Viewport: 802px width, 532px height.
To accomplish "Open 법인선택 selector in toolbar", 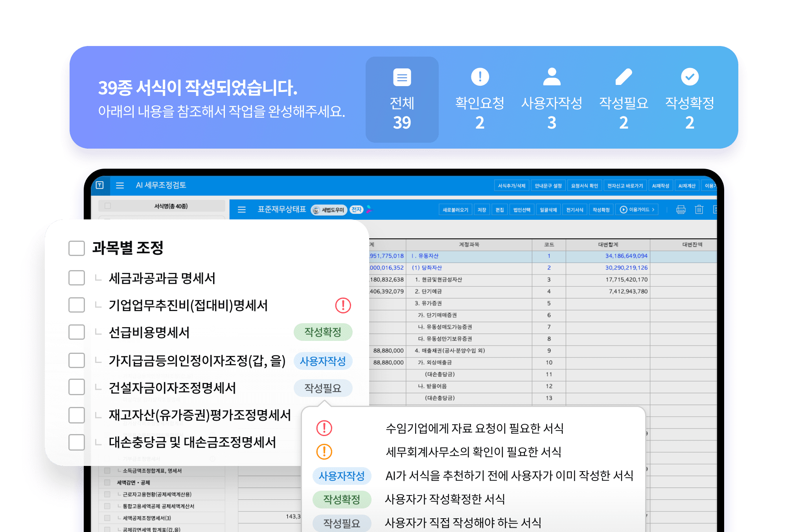I will [x=522, y=210].
